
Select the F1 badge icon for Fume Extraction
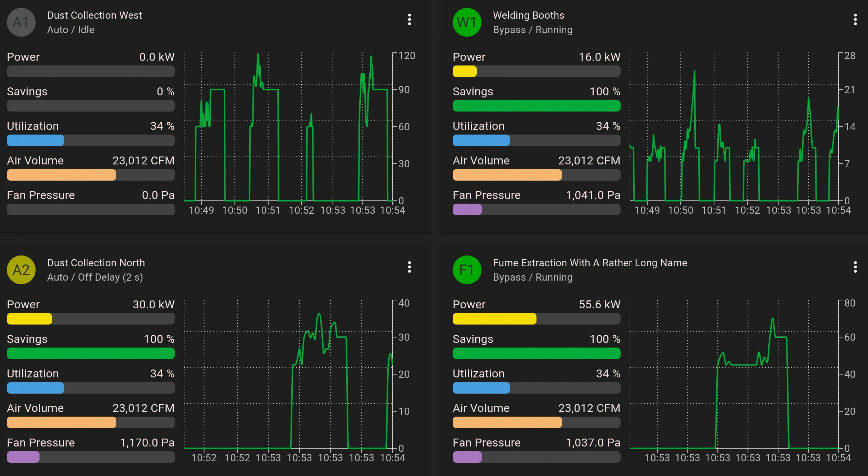[466, 270]
